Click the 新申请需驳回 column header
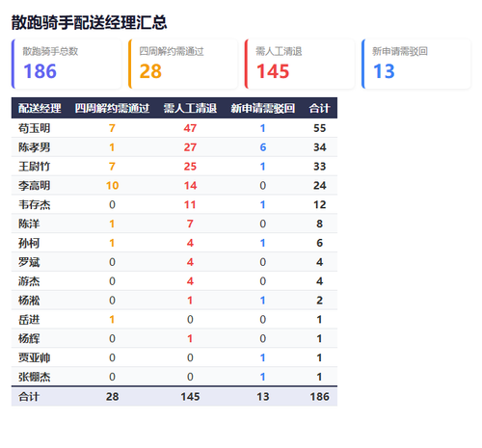The width and height of the screenshot is (482, 448). pos(263,108)
